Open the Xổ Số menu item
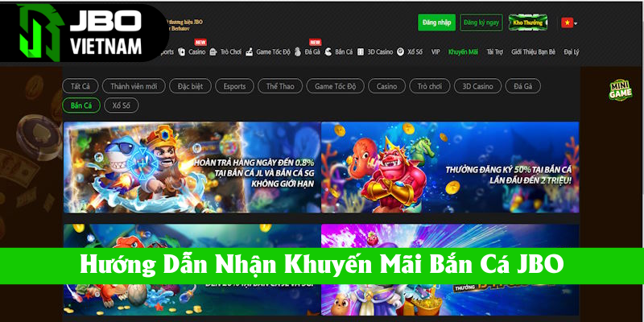This screenshot has height=322, width=644. click(415, 52)
